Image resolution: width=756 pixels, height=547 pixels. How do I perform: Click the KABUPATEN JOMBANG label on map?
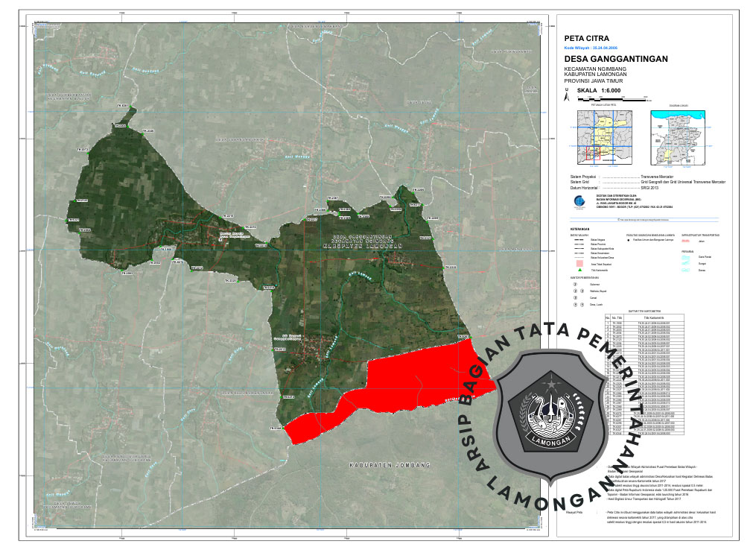390,466
